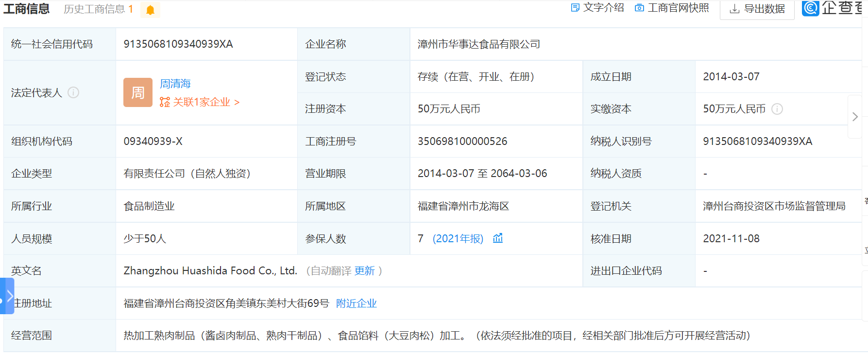Open the 参保人数 trend chart icon
Viewport: 868px width, 357px height.
[x=498, y=238]
